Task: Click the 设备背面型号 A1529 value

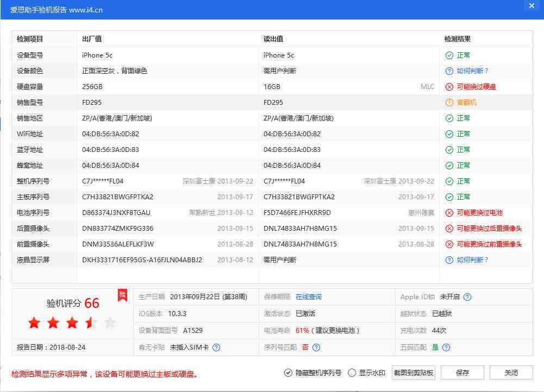Action: click(x=192, y=330)
